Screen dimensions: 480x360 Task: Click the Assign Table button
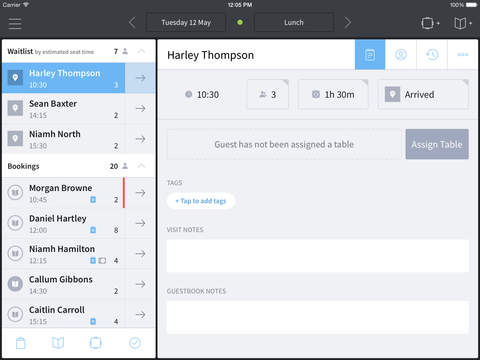[x=437, y=144]
